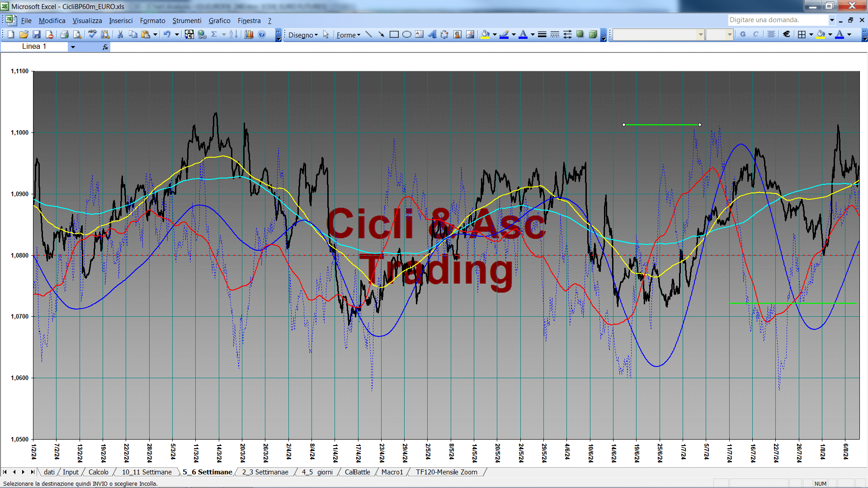Click the Insert Clip Art icon

(458, 34)
